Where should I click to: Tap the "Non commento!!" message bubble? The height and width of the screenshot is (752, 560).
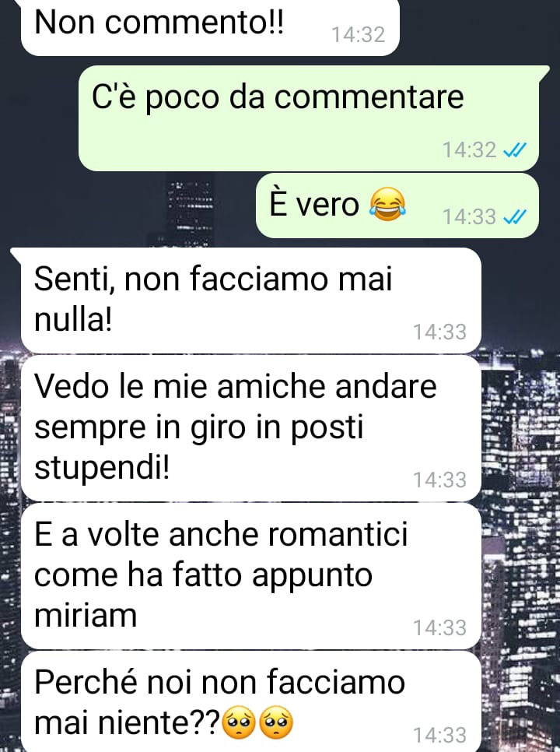[x=210, y=27]
